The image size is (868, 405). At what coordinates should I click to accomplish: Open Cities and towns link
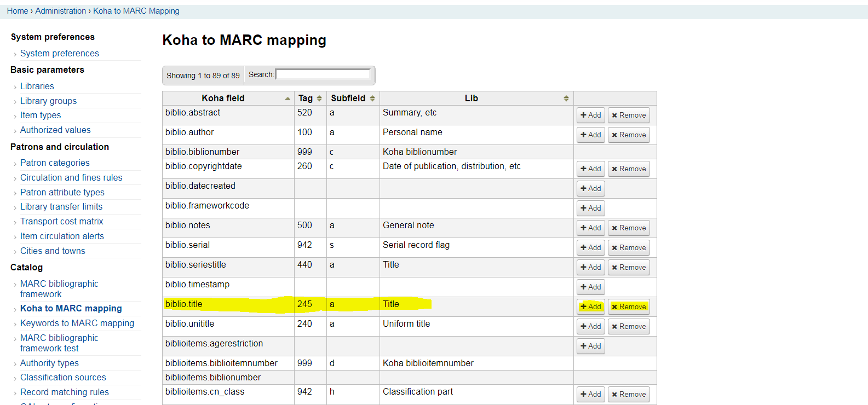(x=53, y=251)
